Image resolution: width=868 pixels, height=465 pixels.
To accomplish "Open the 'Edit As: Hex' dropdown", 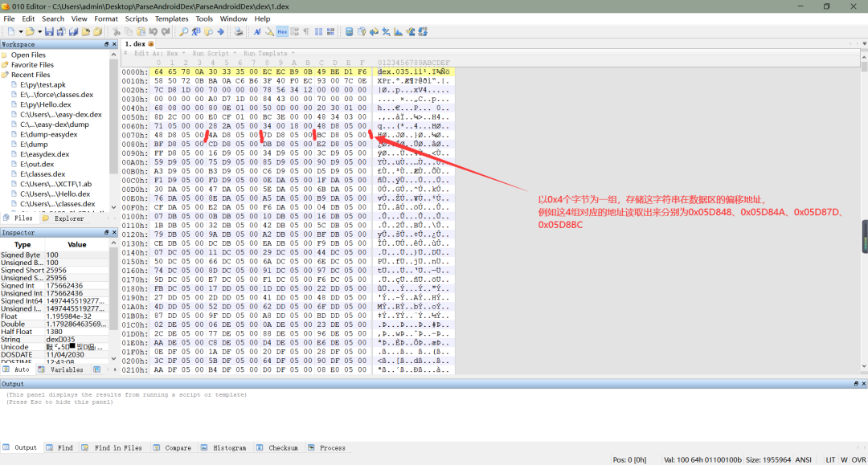I will pyautogui.click(x=159, y=53).
